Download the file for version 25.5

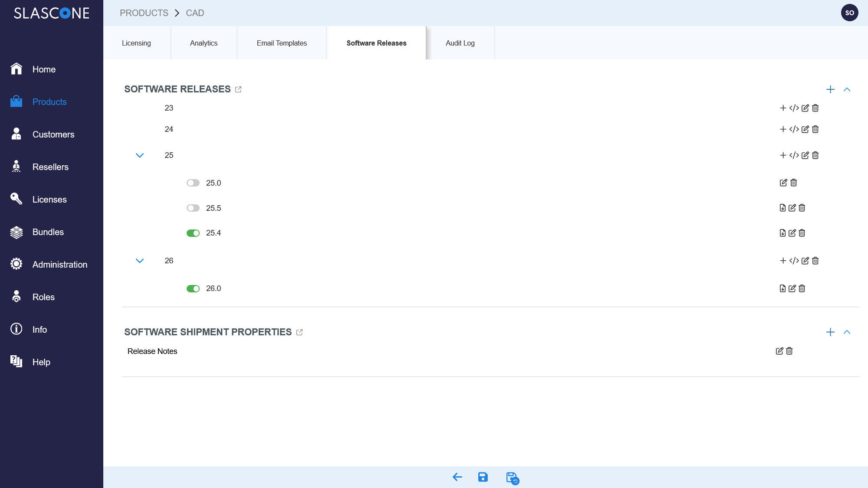[x=782, y=208]
